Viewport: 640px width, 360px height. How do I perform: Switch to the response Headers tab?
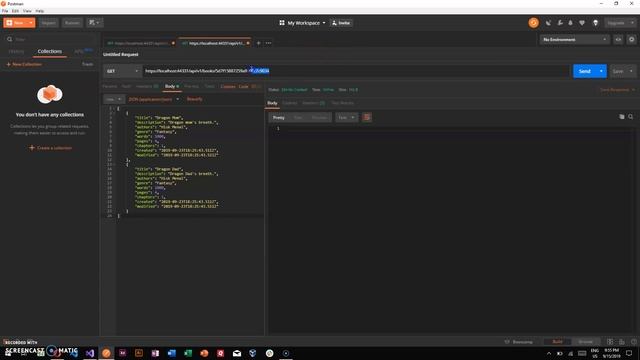click(x=313, y=103)
